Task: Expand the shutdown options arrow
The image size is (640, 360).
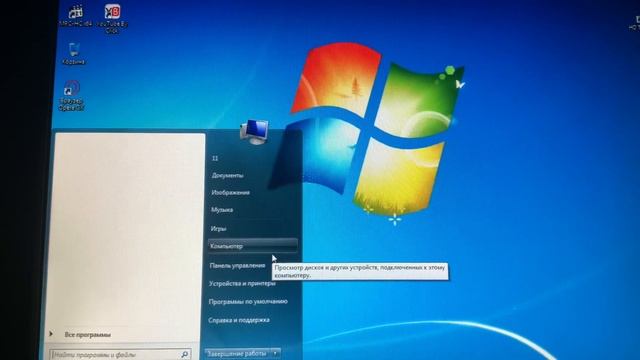Action: click(x=276, y=353)
